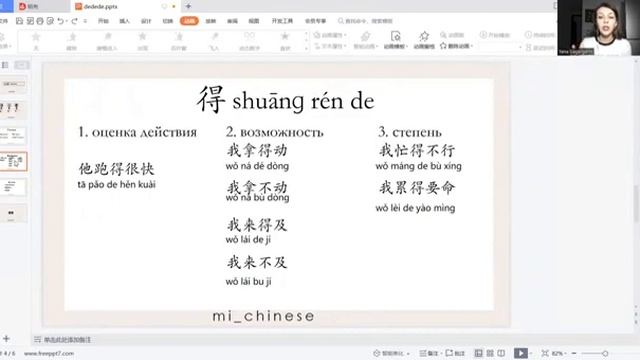This screenshot has height=360, width=640.
Task: Choose the third animation effect in gallery
Action: (107, 41)
